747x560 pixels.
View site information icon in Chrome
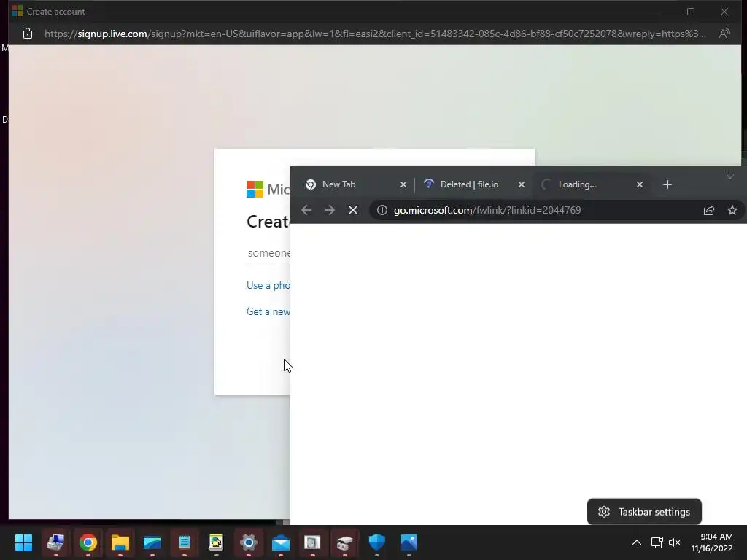(382, 210)
